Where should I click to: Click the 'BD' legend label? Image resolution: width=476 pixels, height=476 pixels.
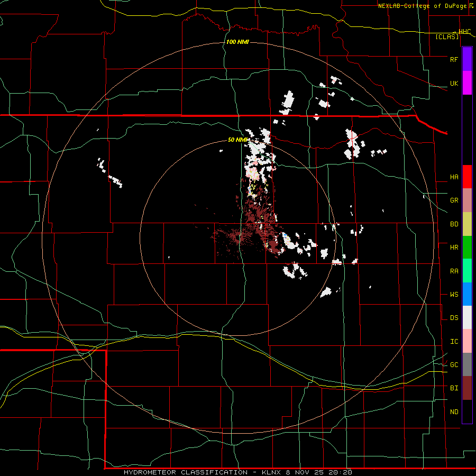point(454,224)
